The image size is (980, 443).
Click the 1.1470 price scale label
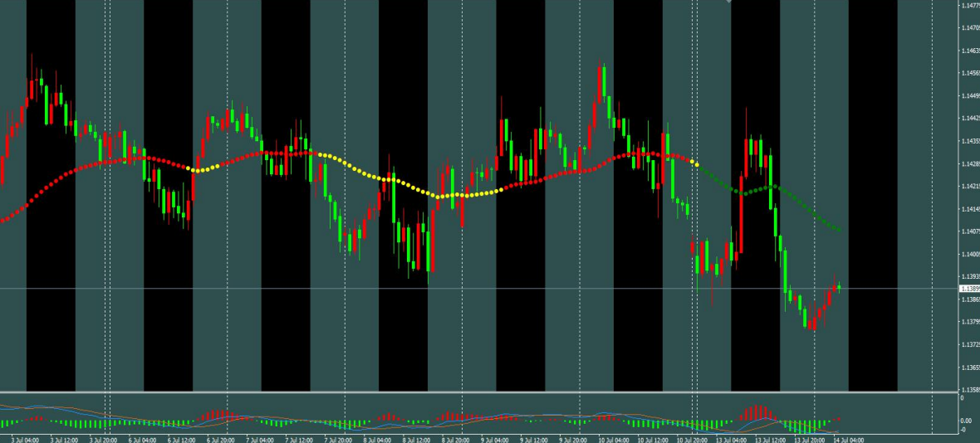(971, 28)
